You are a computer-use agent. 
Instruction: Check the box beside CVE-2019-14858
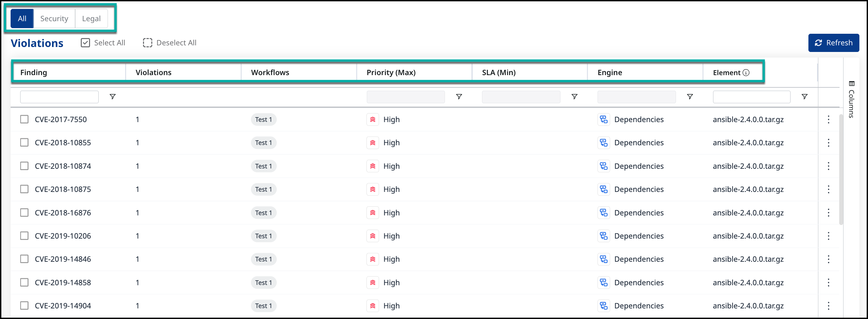click(24, 282)
